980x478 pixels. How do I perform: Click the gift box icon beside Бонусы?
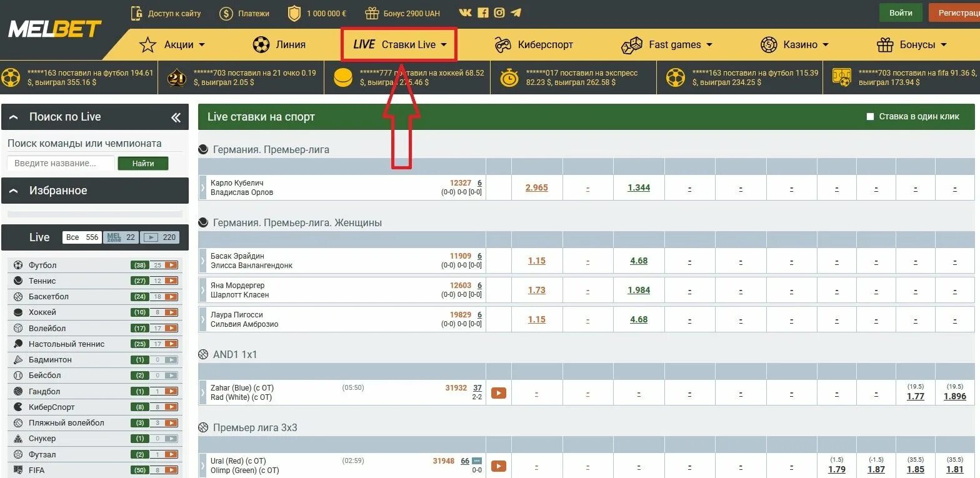click(x=885, y=44)
